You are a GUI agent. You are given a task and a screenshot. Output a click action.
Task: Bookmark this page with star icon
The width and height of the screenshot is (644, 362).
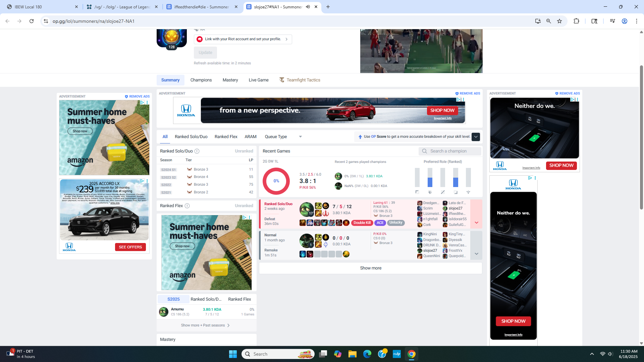tap(559, 21)
